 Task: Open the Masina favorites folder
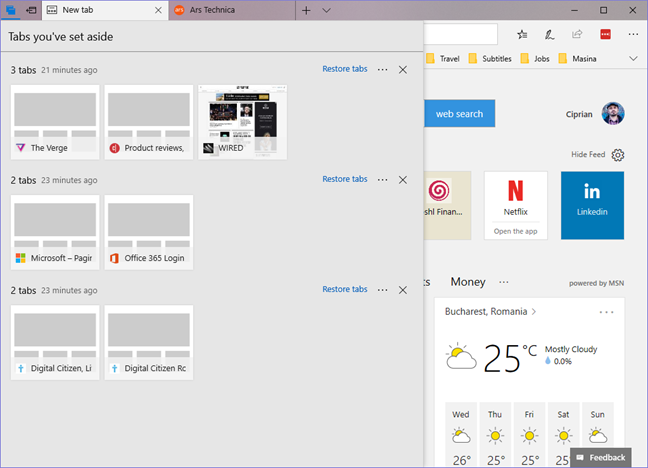click(577, 59)
